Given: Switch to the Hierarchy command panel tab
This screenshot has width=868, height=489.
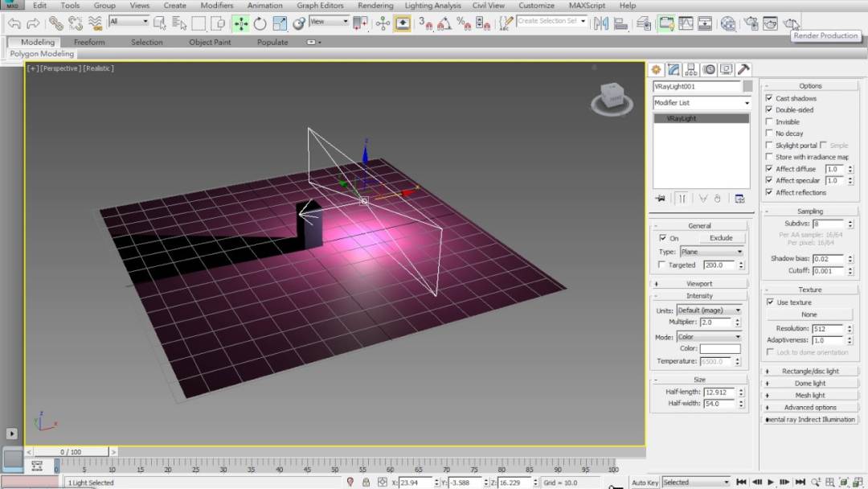Looking at the screenshot, I should [x=691, y=70].
